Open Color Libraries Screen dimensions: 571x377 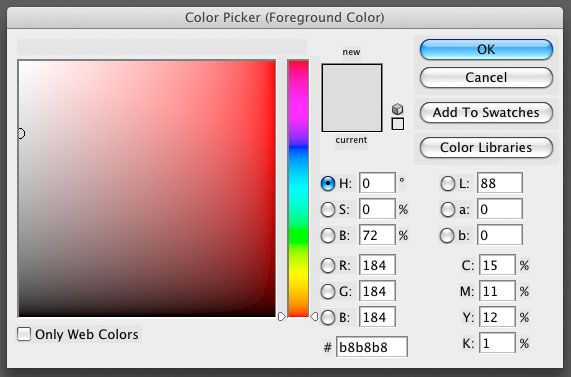(x=486, y=148)
